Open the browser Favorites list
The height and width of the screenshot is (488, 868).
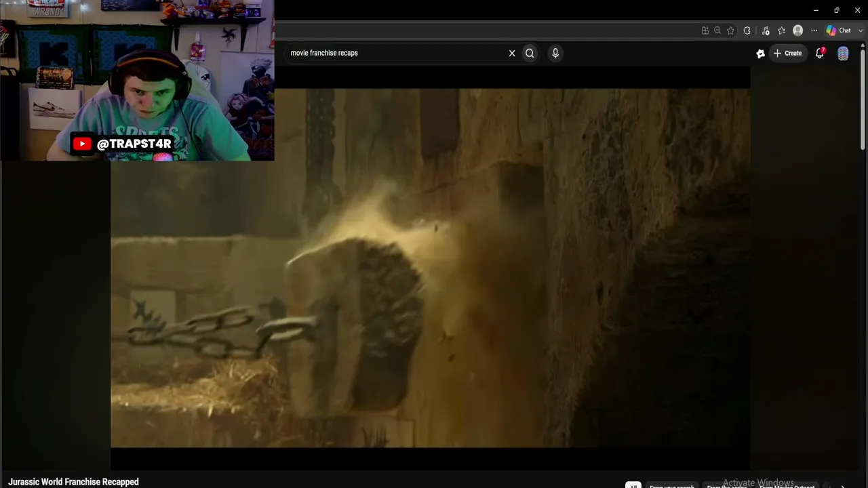tap(781, 30)
